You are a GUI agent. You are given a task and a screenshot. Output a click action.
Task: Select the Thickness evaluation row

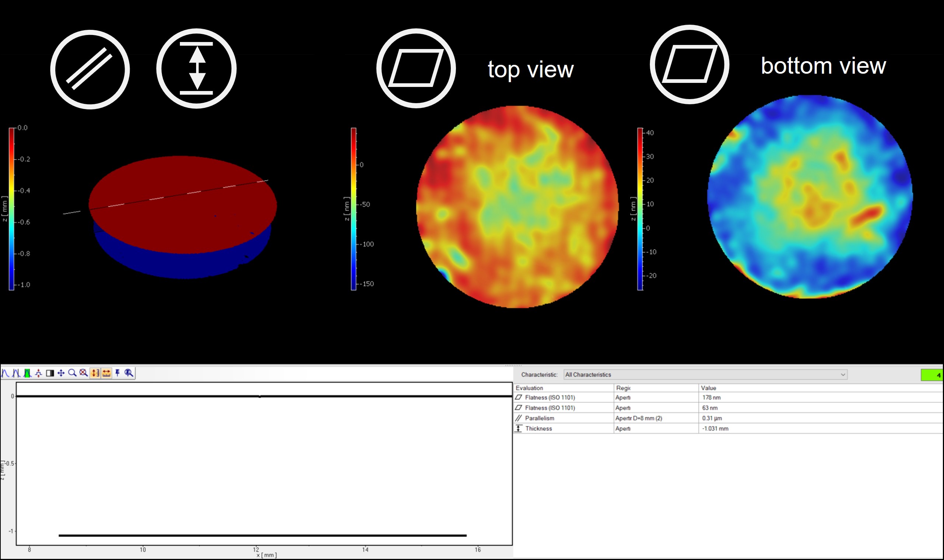click(538, 429)
